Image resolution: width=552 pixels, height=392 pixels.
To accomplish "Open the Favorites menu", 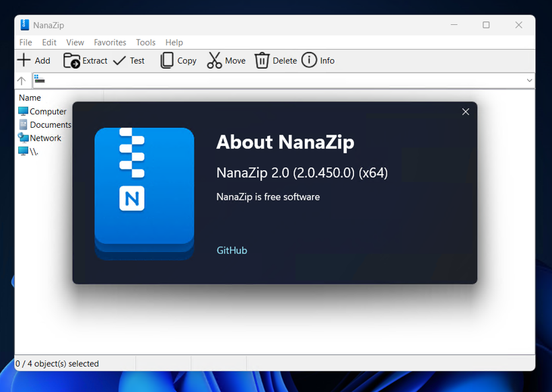I will click(110, 42).
